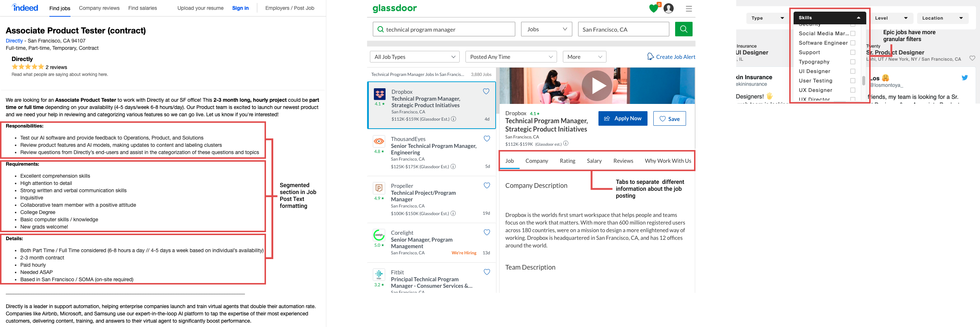
Task: Switch to the Company tab
Action: point(536,161)
